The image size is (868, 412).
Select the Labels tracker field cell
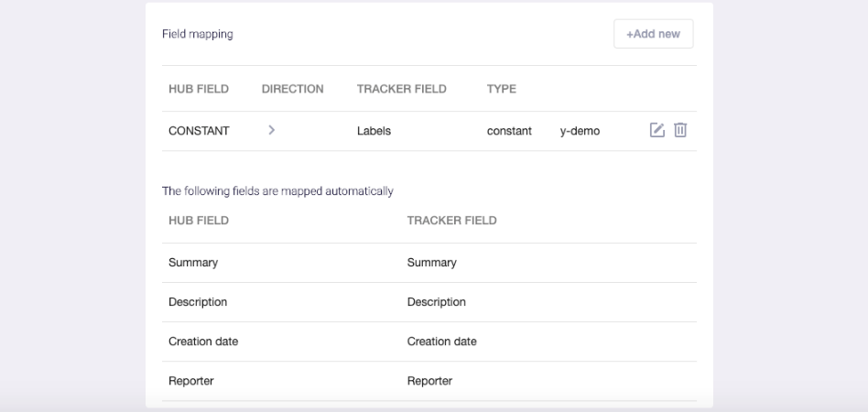pyautogui.click(x=374, y=131)
